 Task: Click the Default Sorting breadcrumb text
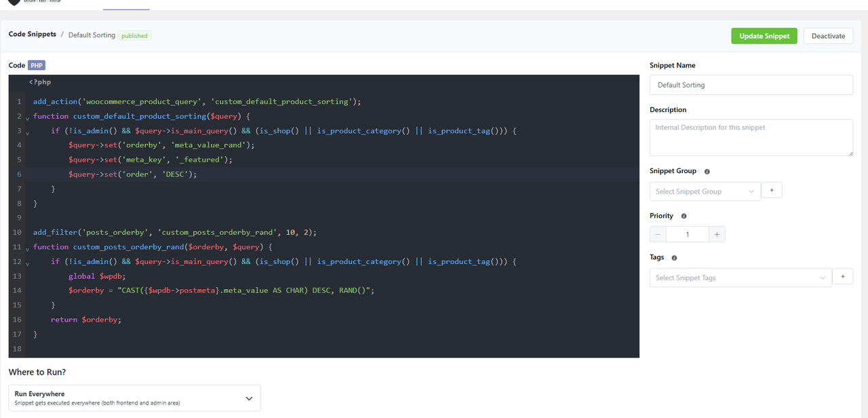tap(92, 35)
